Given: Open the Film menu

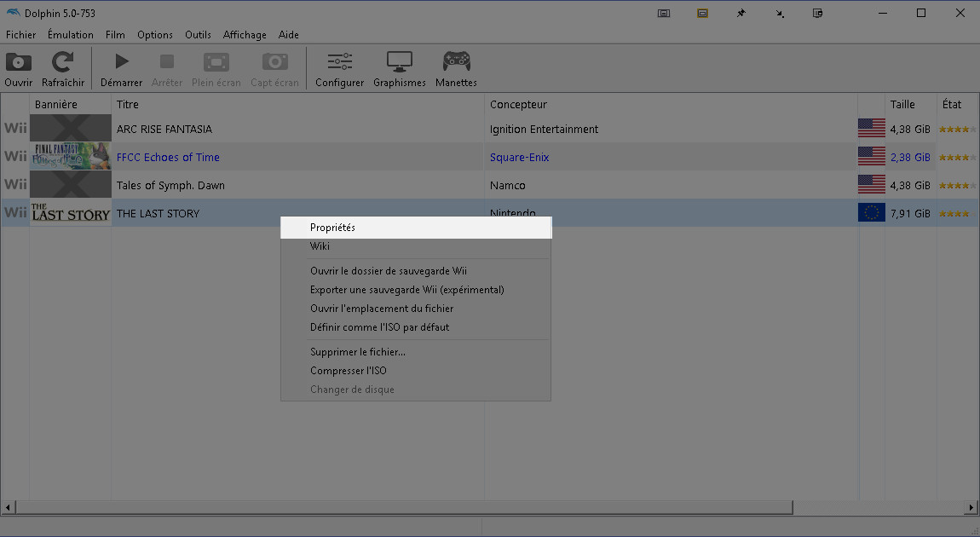Looking at the screenshot, I should pyautogui.click(x=115, y=35).
